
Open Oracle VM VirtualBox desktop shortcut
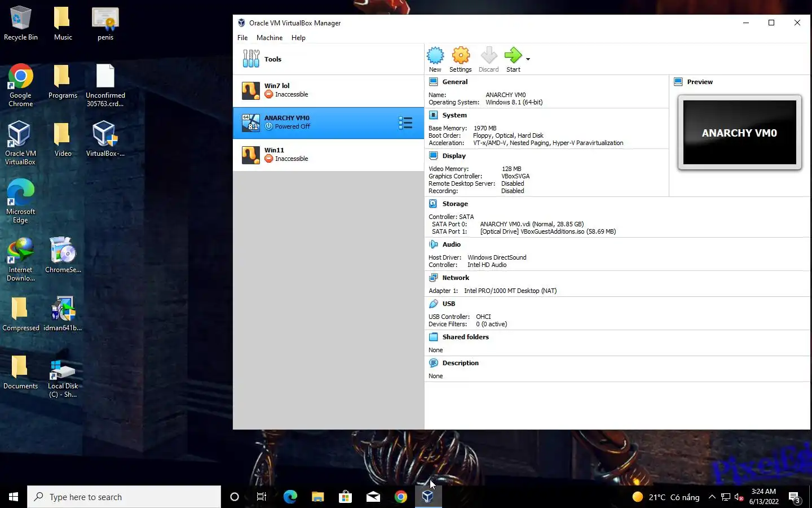click(x=20, y=143)
